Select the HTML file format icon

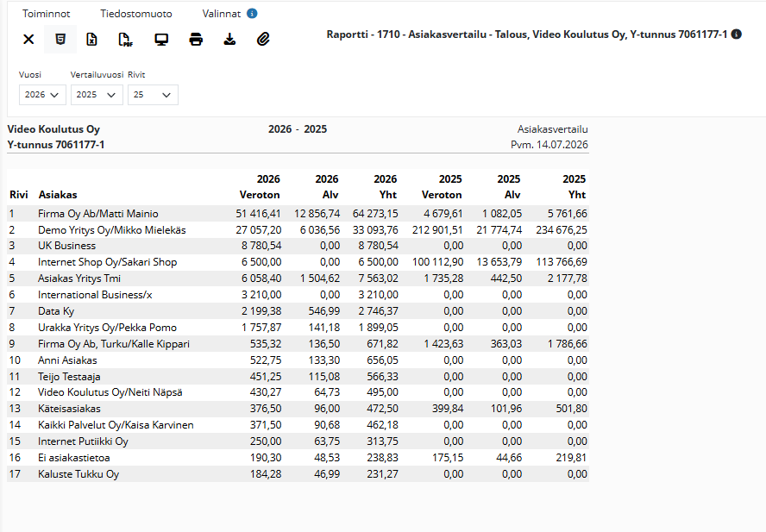pos(60,39)
